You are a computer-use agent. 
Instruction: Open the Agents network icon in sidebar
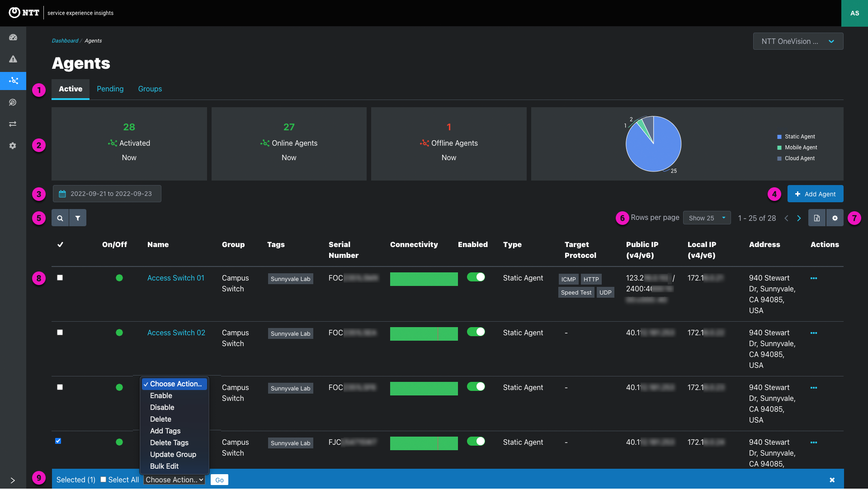click(x=13, y=81)
